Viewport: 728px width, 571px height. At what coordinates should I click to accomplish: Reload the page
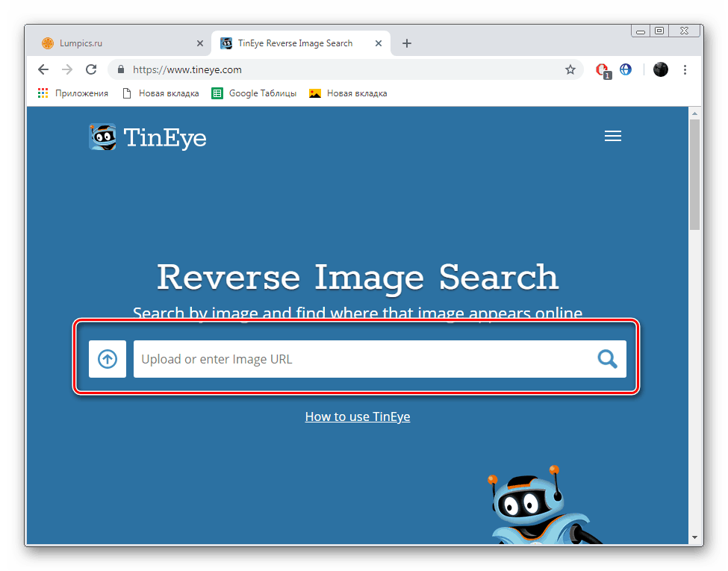[x=91, y=69]
